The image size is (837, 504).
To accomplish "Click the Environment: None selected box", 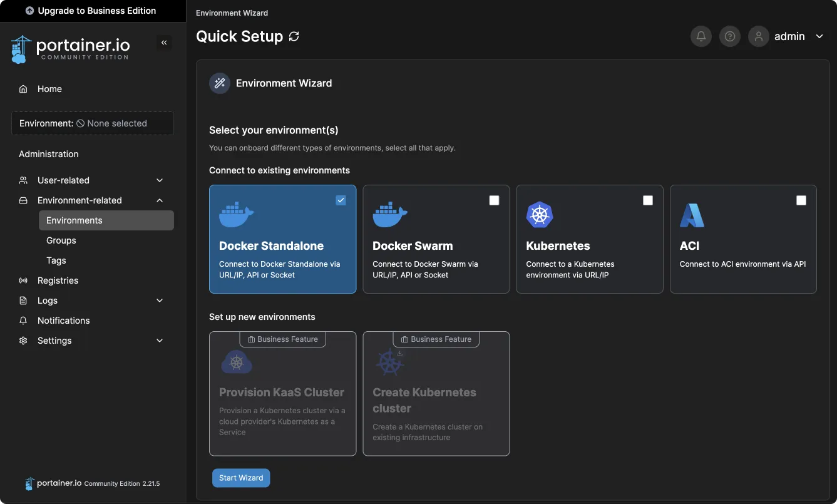I will (x=93, y=123).
